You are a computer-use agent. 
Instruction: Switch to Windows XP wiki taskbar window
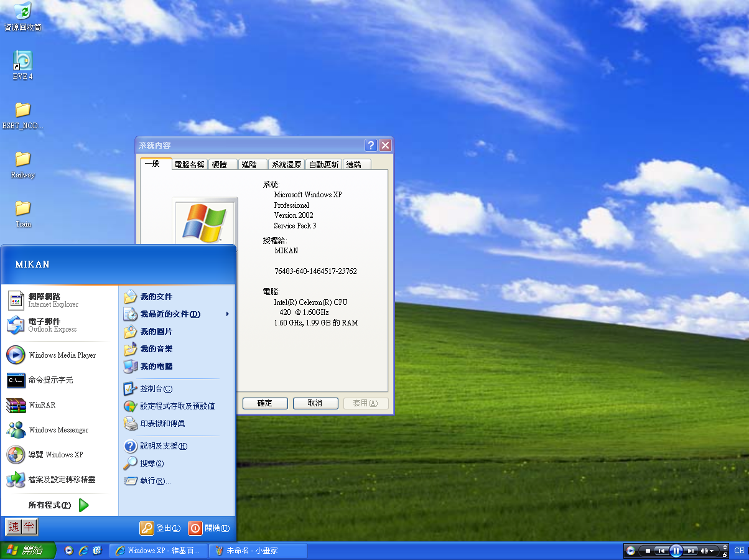coord(158,551)
